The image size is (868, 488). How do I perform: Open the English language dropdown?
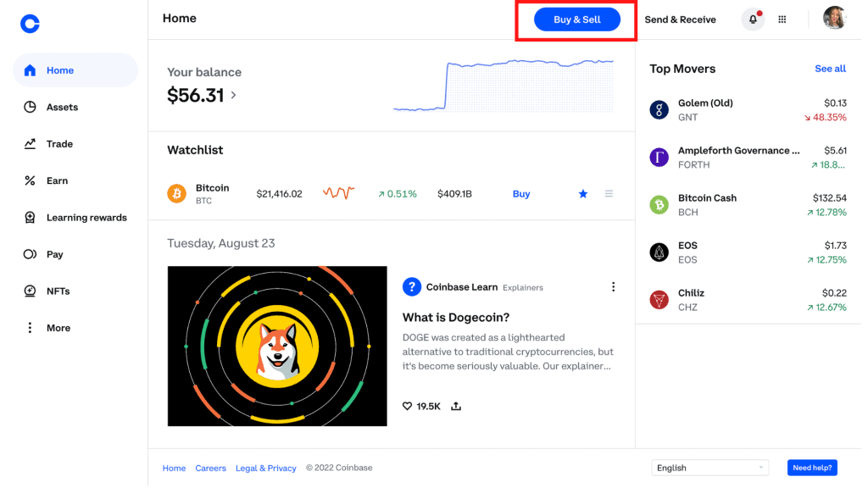(709, 468)
